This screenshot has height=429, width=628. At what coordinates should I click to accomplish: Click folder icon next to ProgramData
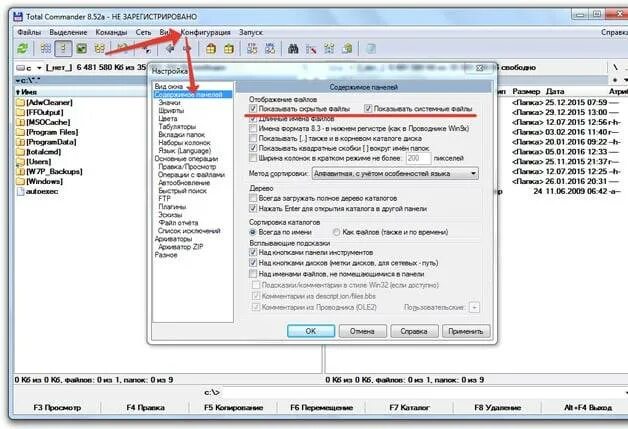20,142
